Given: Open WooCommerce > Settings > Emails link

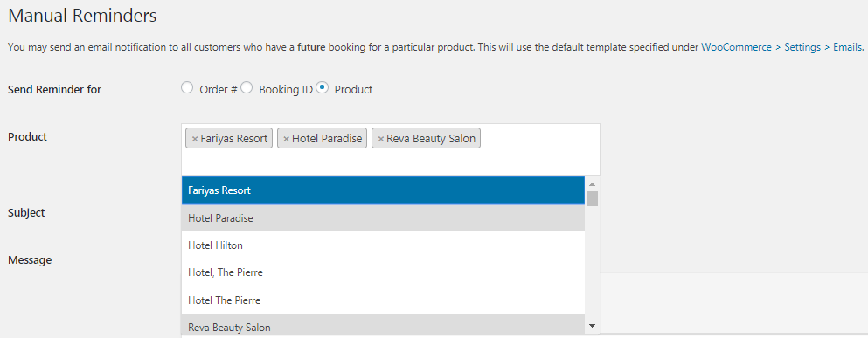Looking at the screenshot, I should (x=781, y=47).
